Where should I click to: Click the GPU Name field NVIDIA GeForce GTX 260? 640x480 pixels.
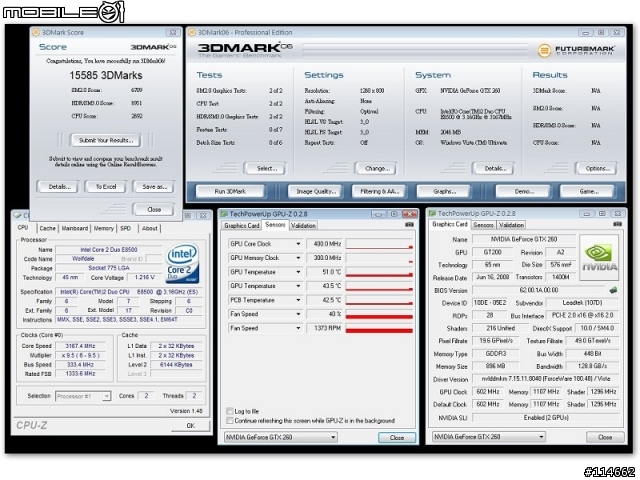pos(524,239)
